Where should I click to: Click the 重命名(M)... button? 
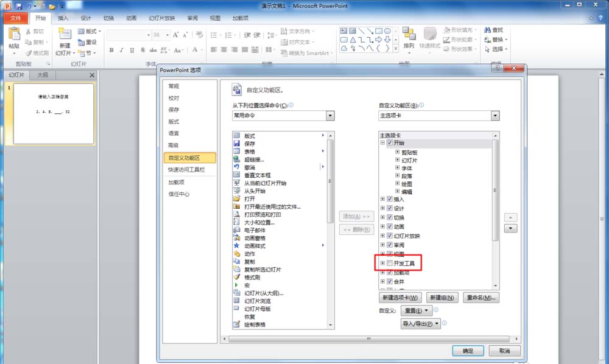pos(481,298)
